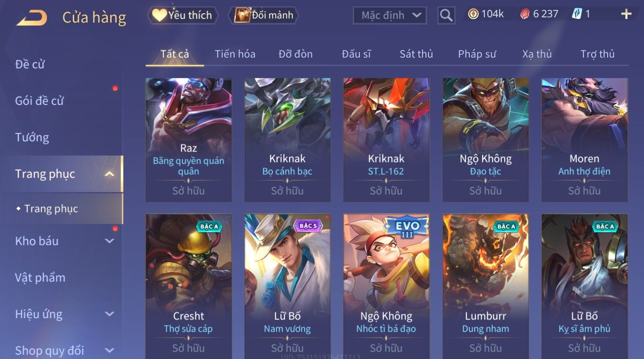Tap the EVO III badge on Ngộ Không

coord(406,229)
